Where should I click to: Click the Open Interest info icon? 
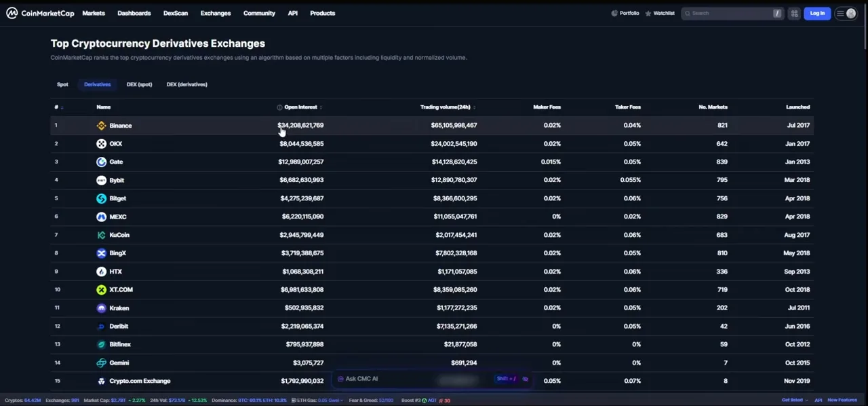[279, 107]
